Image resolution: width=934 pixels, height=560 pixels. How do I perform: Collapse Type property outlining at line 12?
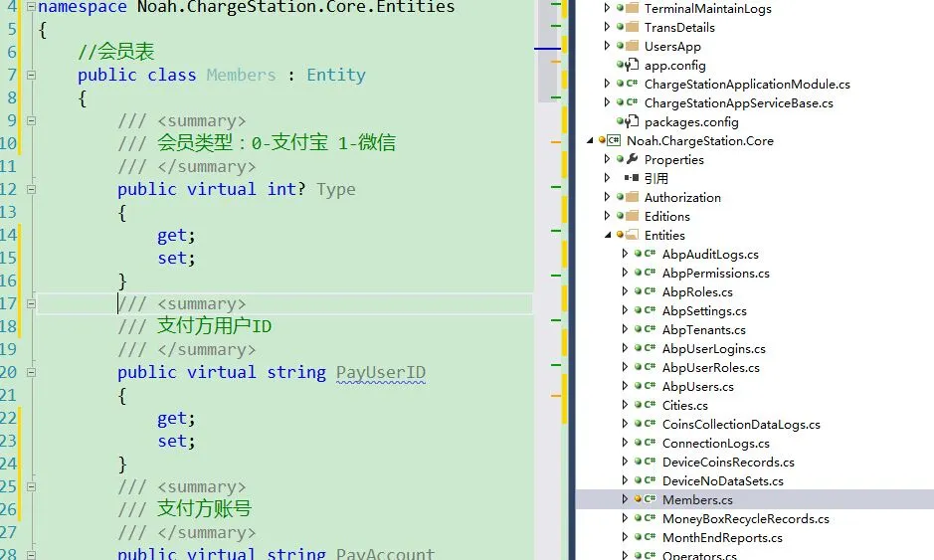(31, 189)
